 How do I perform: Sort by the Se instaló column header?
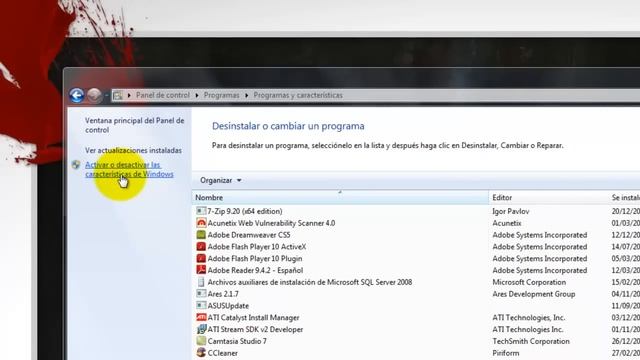pos(625,198)
